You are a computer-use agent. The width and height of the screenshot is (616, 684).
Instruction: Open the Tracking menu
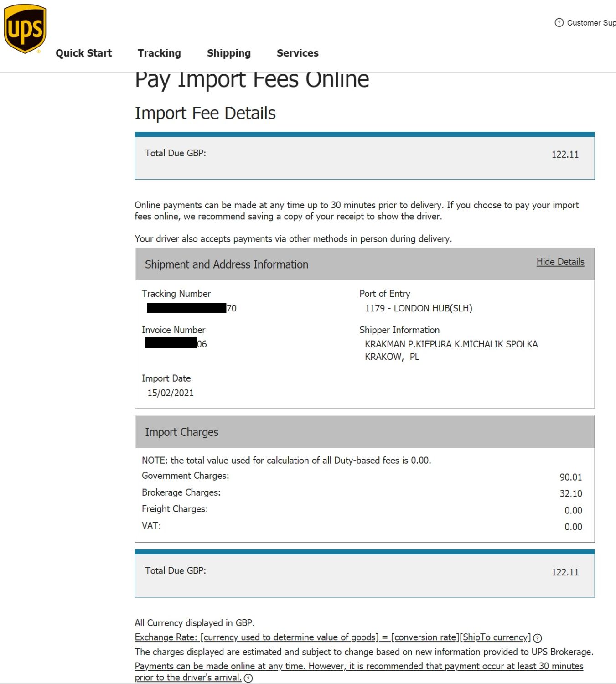159,53
